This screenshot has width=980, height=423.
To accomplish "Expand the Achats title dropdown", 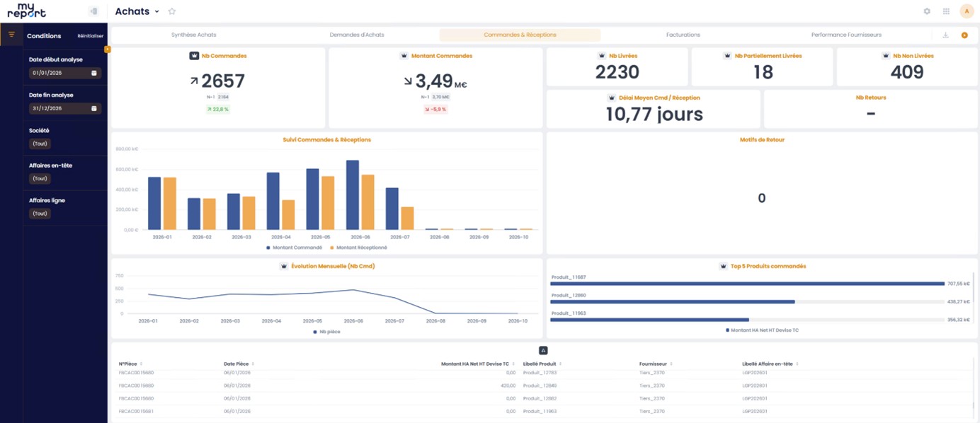I will point(156,12).
